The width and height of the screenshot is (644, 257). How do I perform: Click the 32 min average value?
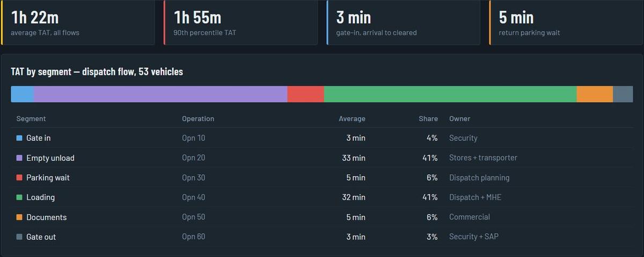pos(354,197)
